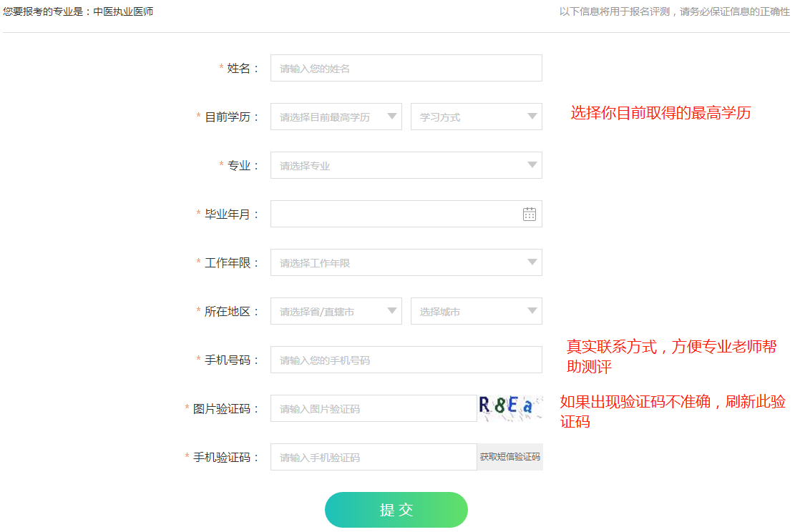The width and height of the screenshot is (795, 532).
Task: Open the city selector 选择城市
Action: pos(476,311)
